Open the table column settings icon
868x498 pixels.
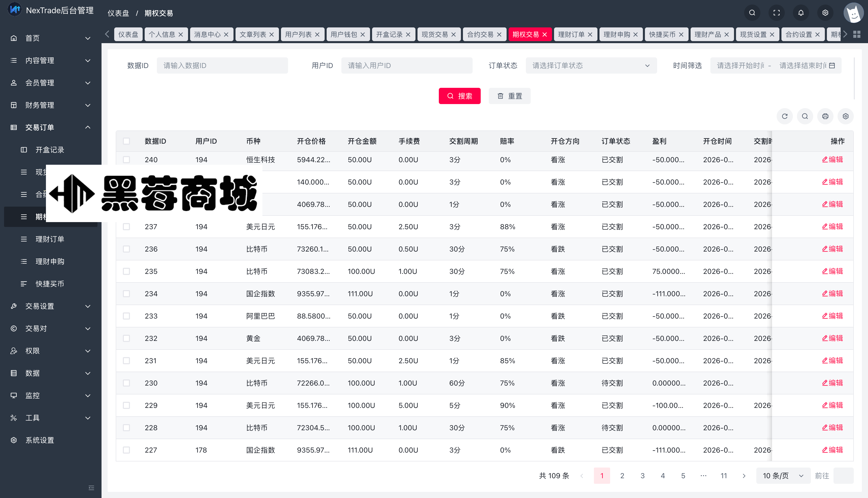click(845, 116)
